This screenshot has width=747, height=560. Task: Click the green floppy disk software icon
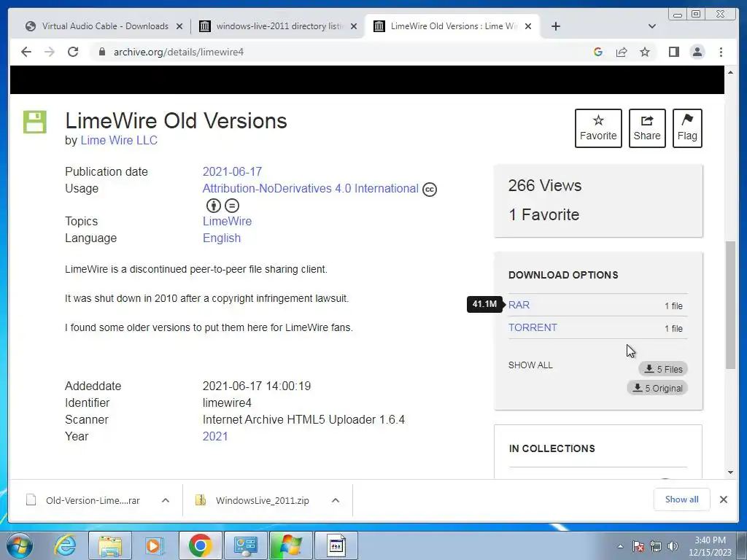(35, 122)
